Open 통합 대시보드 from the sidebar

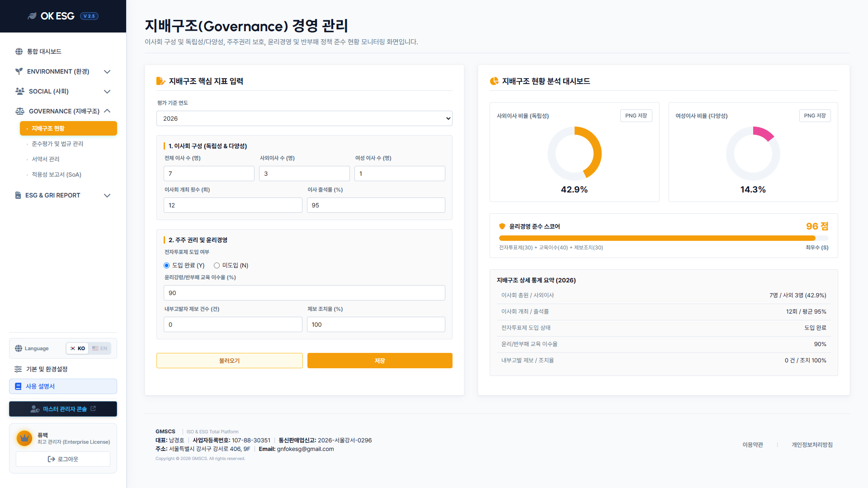click(63, 52)
